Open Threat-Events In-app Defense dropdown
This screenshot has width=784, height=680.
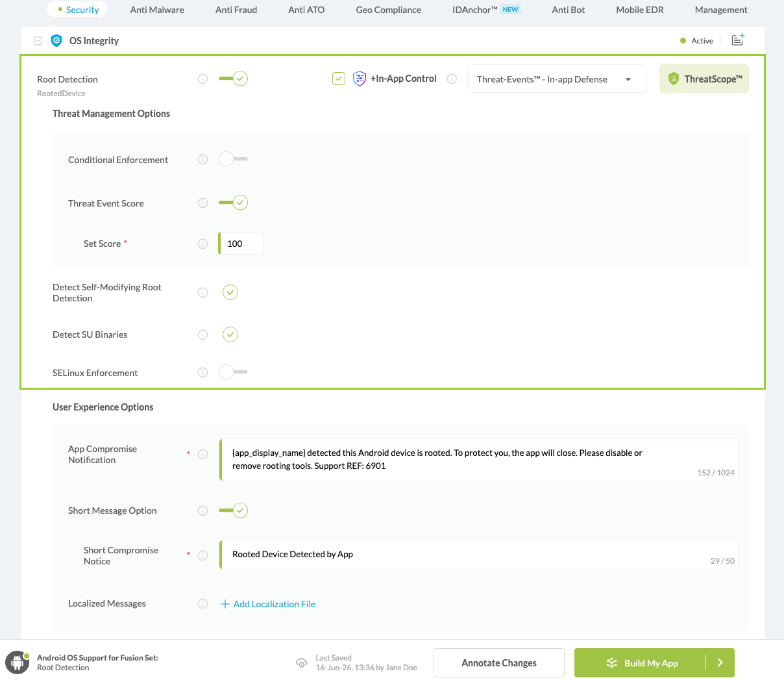(556, 79)
